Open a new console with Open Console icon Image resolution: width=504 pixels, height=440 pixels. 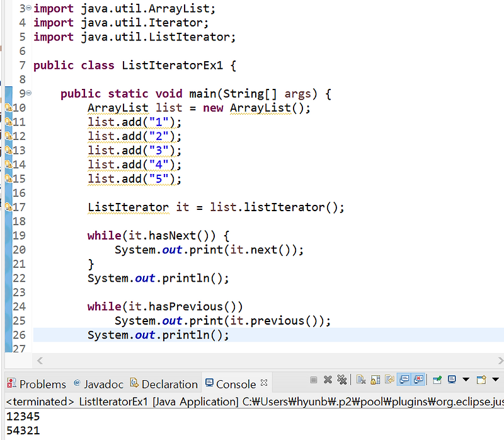coord(480,380)
